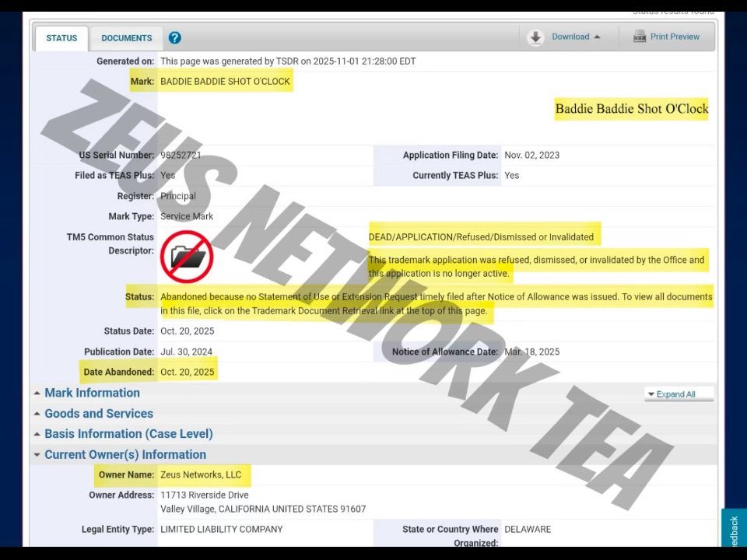Select the Print Preview printer icon
The image size is (747, 560).
[x=639, y=37]
